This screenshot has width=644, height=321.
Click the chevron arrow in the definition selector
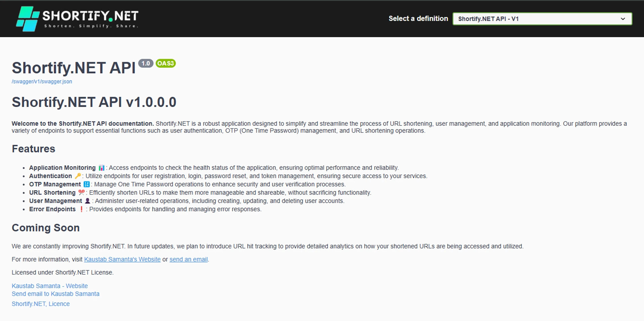pos(622,19)
